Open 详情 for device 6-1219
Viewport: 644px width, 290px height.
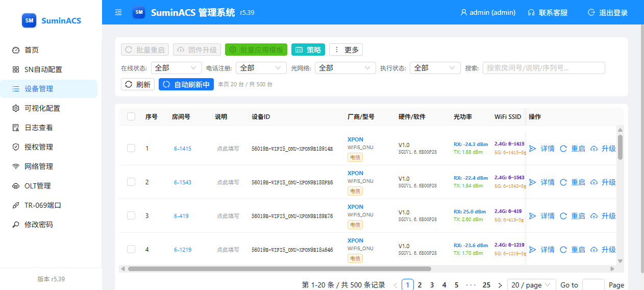542,250
